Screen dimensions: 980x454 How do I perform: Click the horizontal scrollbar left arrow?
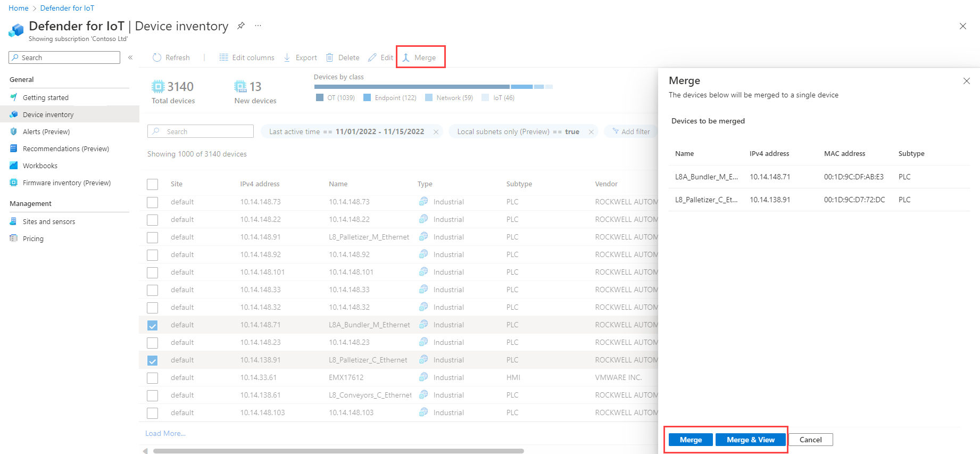145,451
